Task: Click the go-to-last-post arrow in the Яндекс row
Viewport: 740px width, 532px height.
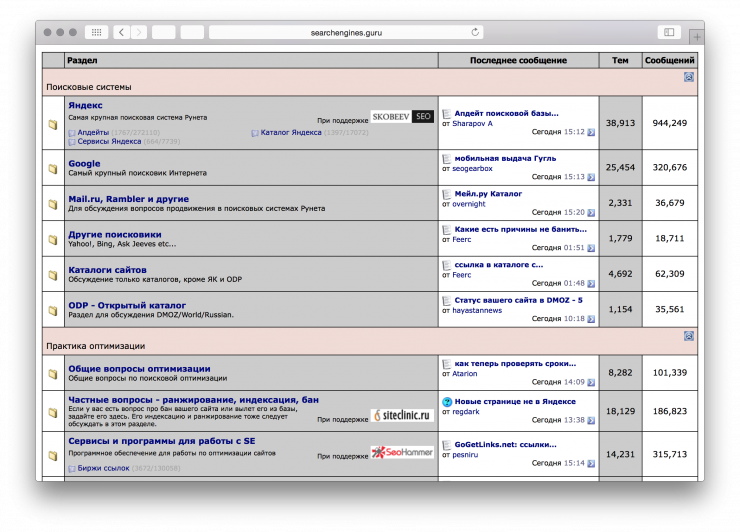Action: click(591, 132)
